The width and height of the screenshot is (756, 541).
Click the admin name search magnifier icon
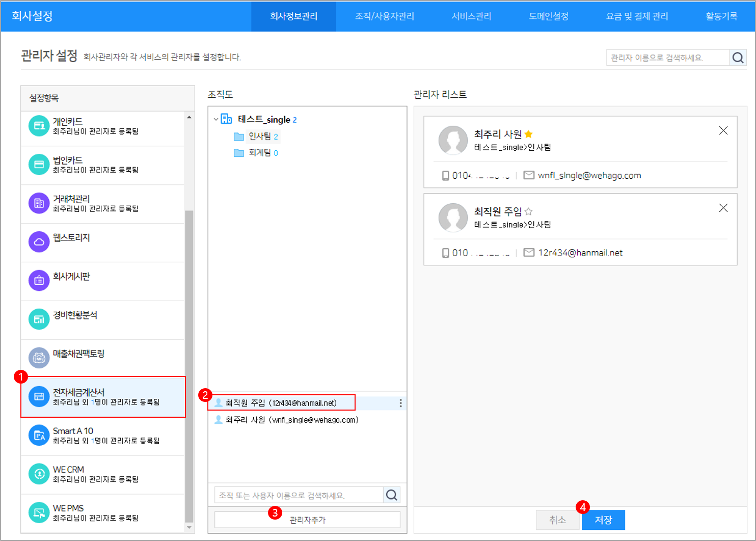(x=738, y=58)
